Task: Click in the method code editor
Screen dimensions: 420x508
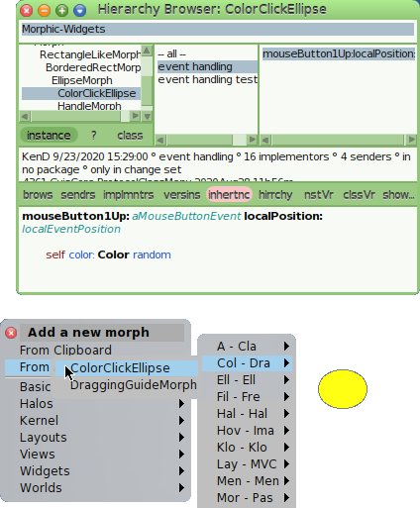Action: point(218,250)
